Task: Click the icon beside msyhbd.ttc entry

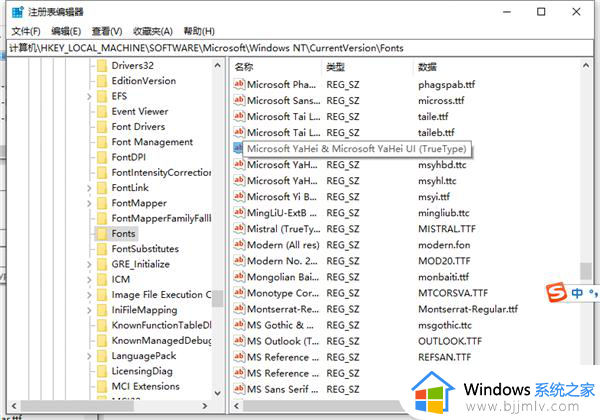Action: (x=239, y=164)
